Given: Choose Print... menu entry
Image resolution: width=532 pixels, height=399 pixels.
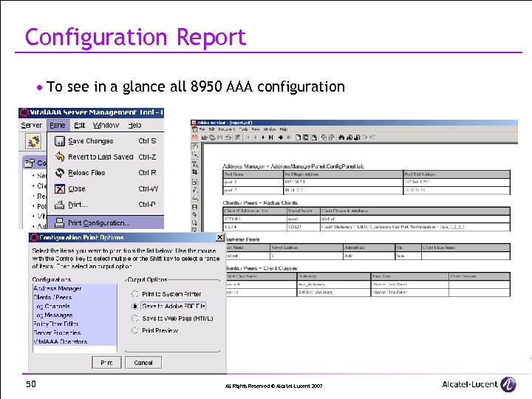Looking at the screenshot, I should [x=106, y=205].
